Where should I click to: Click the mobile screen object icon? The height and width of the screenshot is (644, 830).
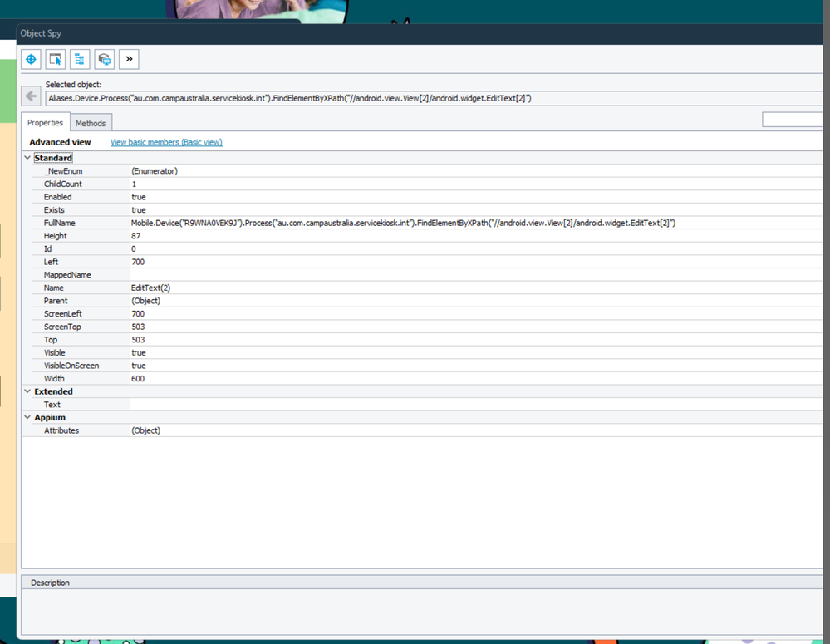point(104,59)
